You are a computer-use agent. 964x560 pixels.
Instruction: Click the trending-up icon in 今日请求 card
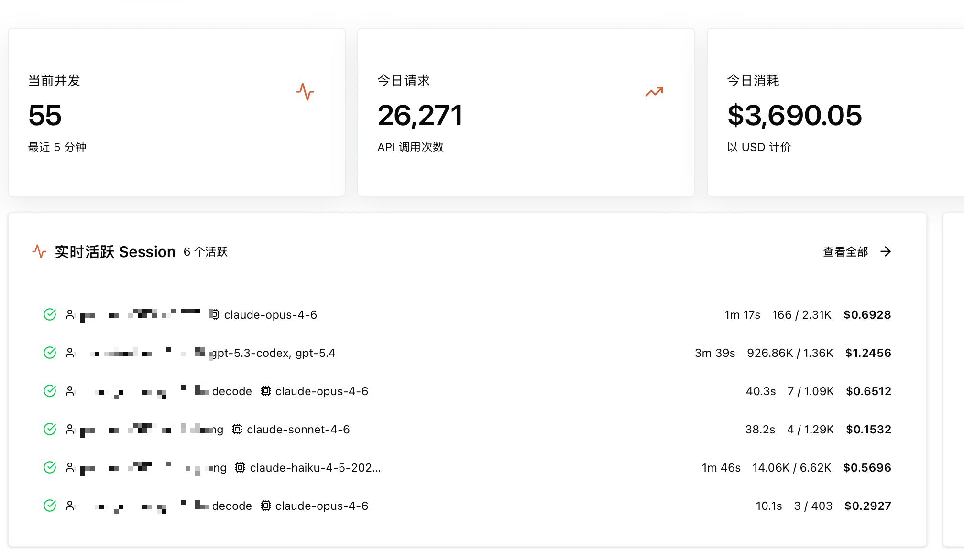654,92
